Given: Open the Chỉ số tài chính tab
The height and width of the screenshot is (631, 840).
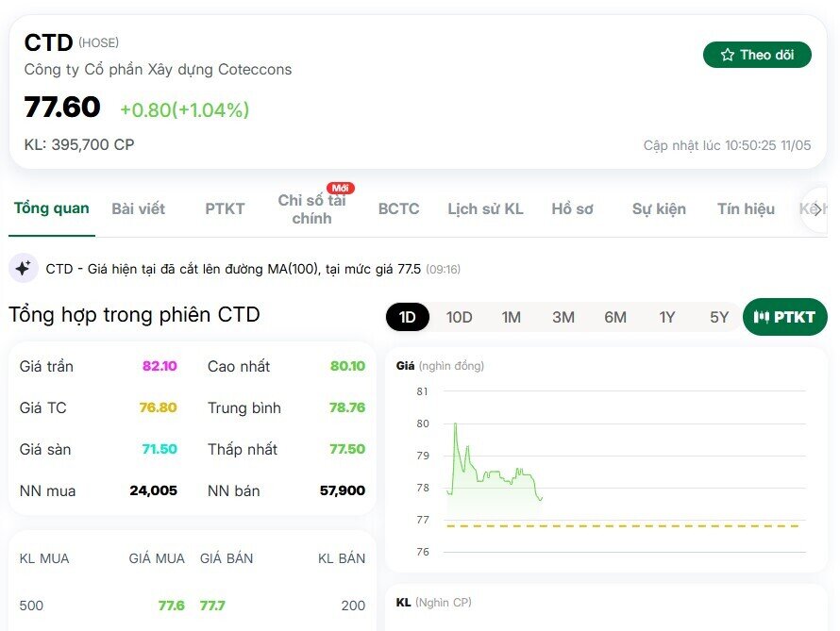Looking at the screenshot, I should pyautogui.click(x=311, y=209).
